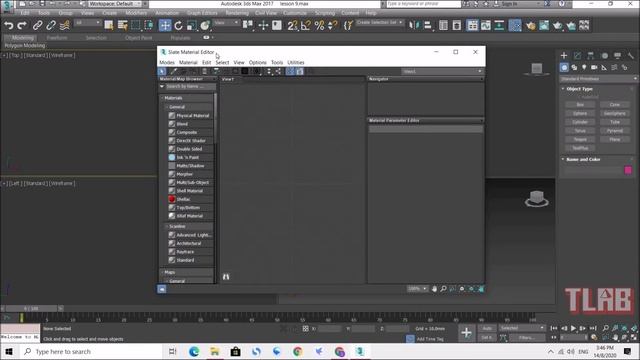Viewport: 640px width, 360px height.
Task: Select the Standard material in Scanline list
Action: point(191,260)
